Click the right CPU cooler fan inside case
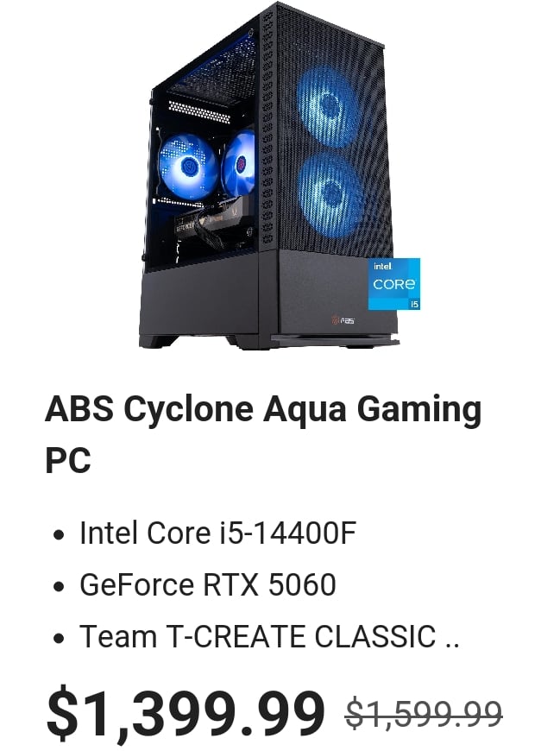Image resolution: width=560 pixels, height=751 pixels. (x=238, y=163)
